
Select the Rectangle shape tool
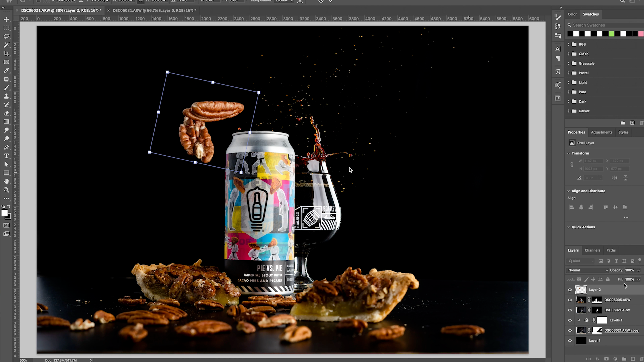click(x=7, y=173)
